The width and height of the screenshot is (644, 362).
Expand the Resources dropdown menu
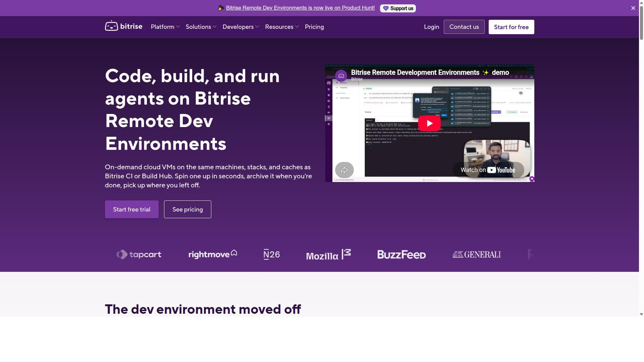[x=282, y=27]
